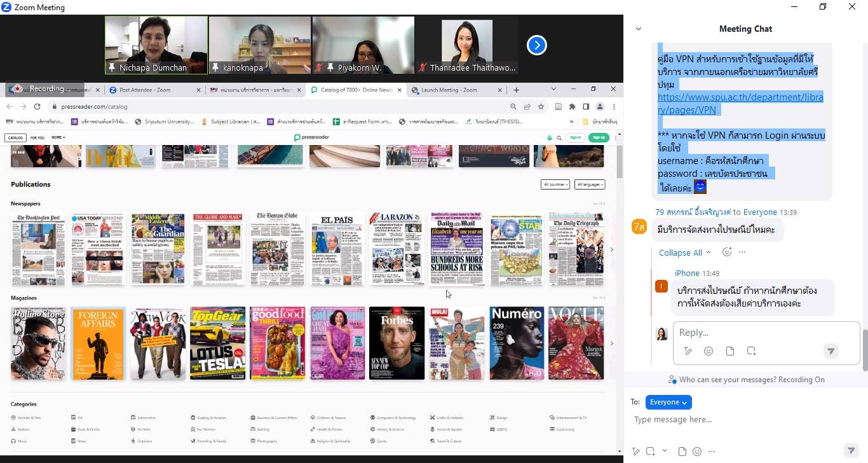Collapse the Meeting Chat panel chevron
The width and height of the screenshot is (868, 463).
point(639,29)
